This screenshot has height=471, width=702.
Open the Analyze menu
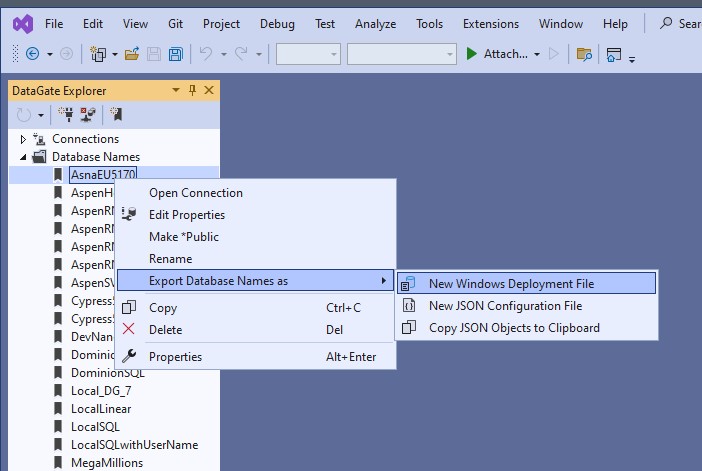(375, 24)
